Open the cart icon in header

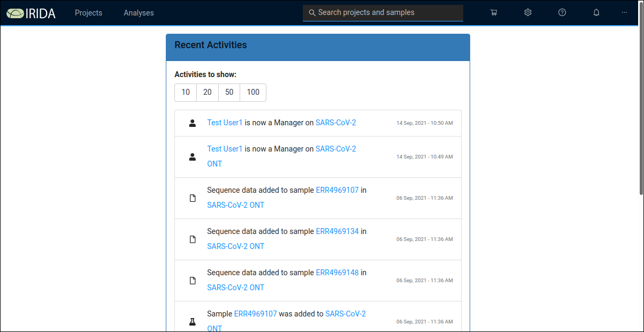494,12
